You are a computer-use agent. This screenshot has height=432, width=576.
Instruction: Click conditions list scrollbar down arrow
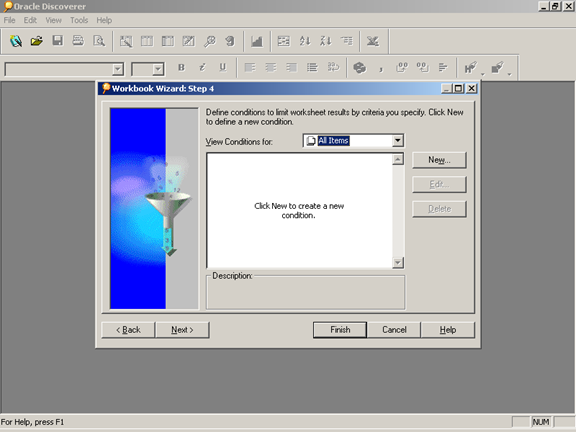point(398,262)
